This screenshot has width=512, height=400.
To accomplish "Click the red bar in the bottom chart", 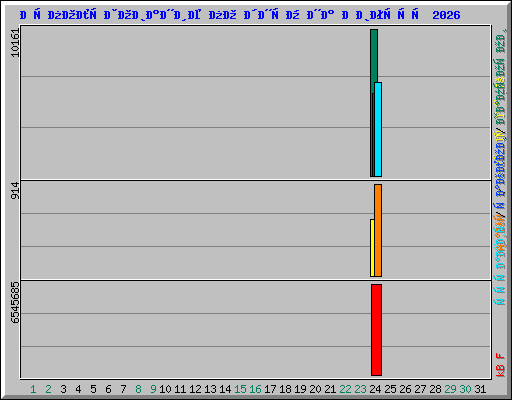I will coord(376,330).
